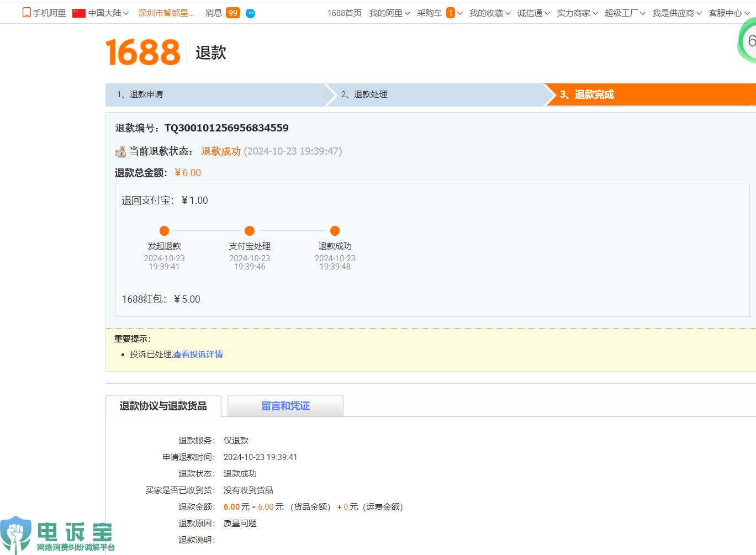The height and width of the screenshot is (555, 756).
Task: Open the 超级工厂 dropdown
Action: click(625, 13)
